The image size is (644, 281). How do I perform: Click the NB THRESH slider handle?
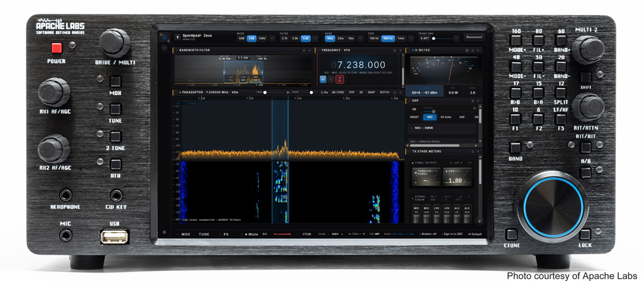pyautogui.click(x=433, y=111)
